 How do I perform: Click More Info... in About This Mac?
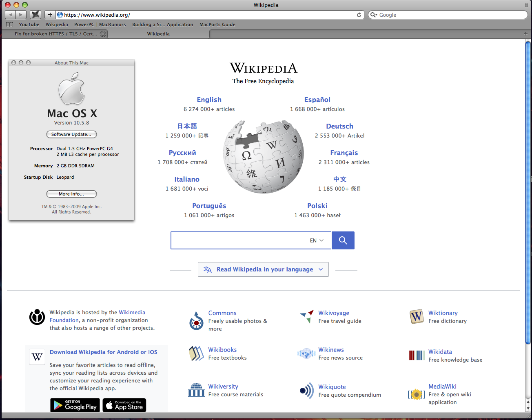[71, 194]
